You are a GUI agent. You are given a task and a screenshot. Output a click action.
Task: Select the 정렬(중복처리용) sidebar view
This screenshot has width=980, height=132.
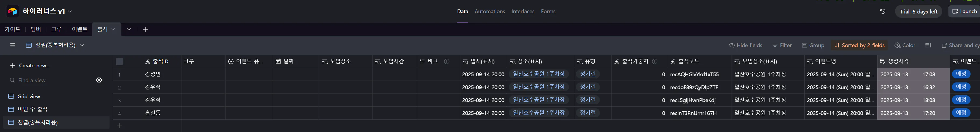pos(56,122)
